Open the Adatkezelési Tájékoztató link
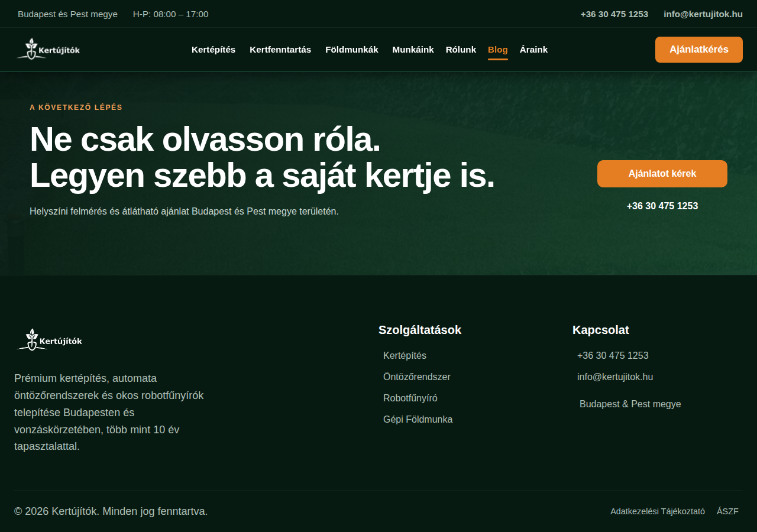Image resolution: width=757 pixels, height=532 pixels. [658, 511]
